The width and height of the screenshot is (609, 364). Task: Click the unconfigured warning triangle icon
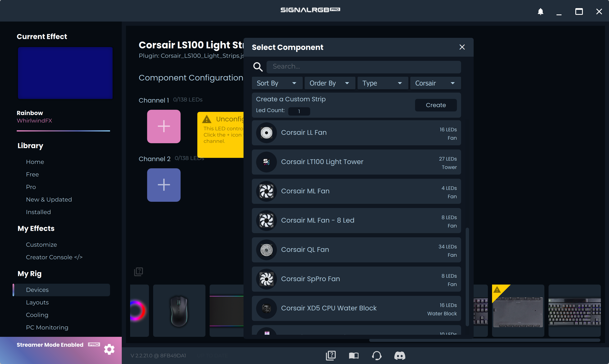tap(207, 119)
